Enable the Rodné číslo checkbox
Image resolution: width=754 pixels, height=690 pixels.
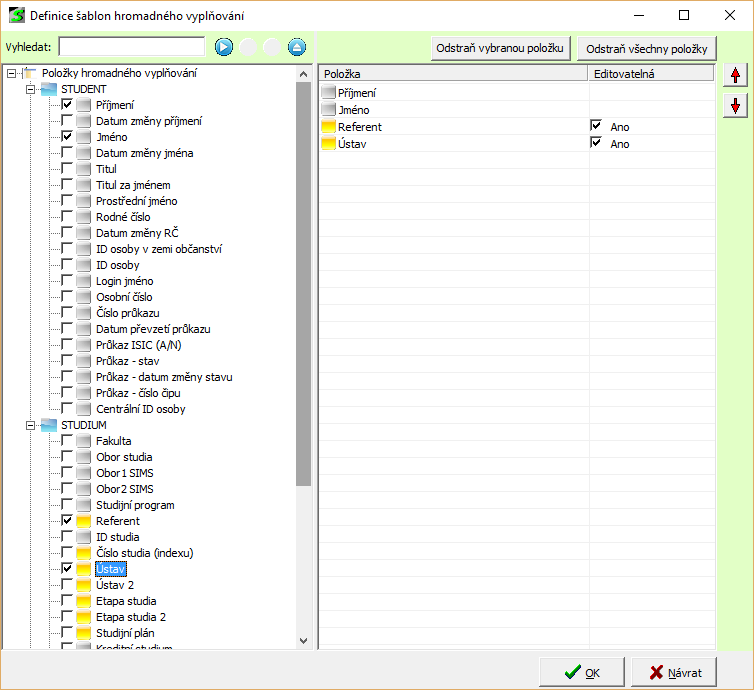67,217
